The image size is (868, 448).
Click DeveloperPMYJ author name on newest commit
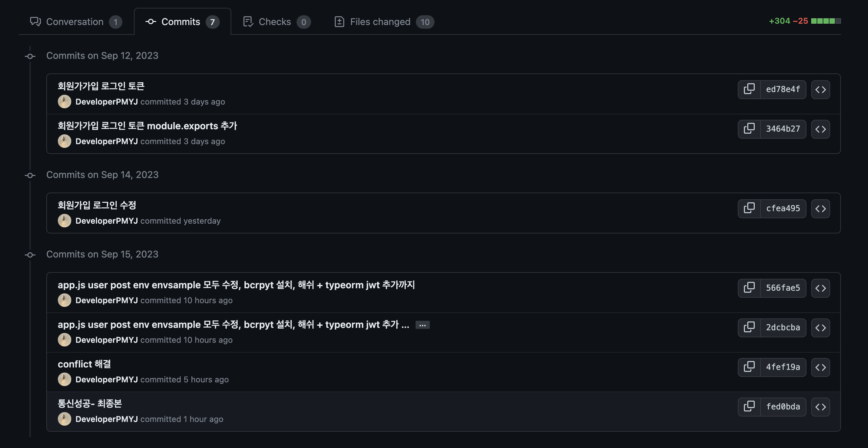106,419
